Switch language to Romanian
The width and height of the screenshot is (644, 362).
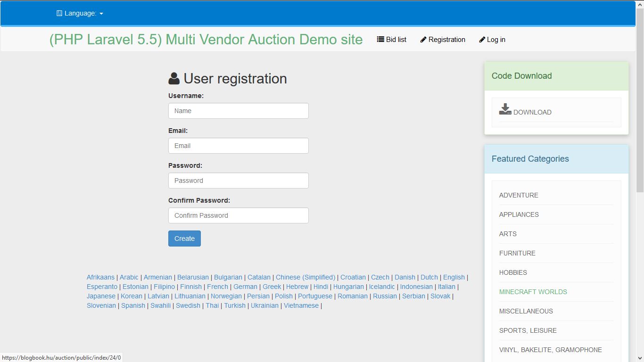coord(353,296)
